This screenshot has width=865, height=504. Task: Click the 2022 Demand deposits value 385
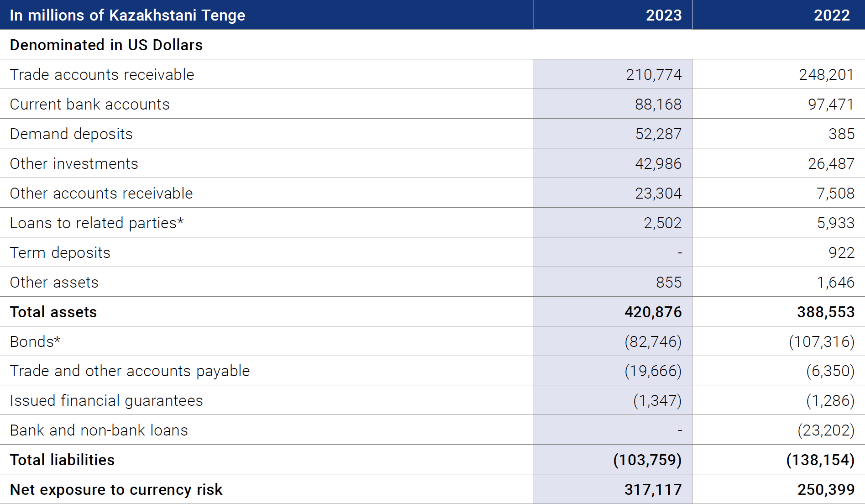[841, 134]
